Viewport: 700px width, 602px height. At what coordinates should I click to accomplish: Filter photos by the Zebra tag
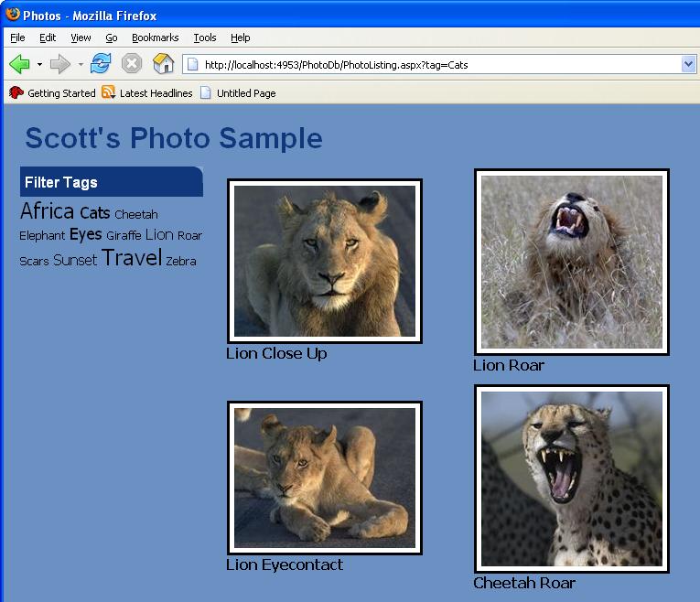(181, 261)
